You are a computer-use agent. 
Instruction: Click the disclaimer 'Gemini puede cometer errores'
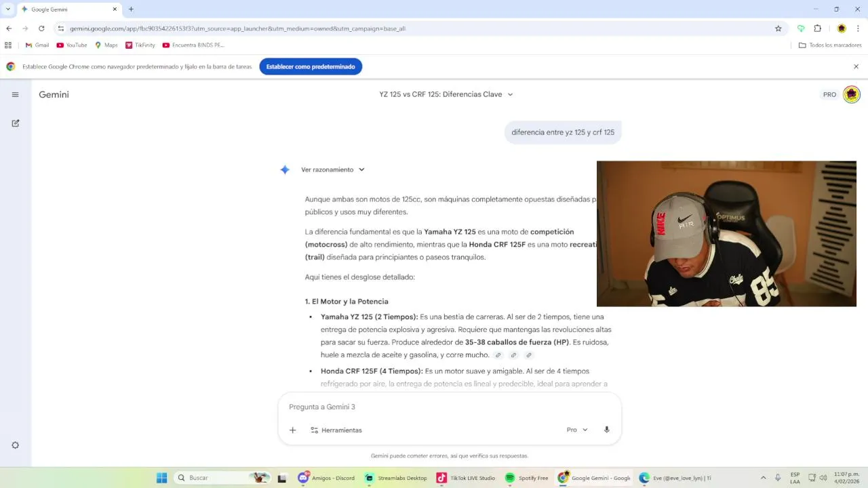pos(450,456)
